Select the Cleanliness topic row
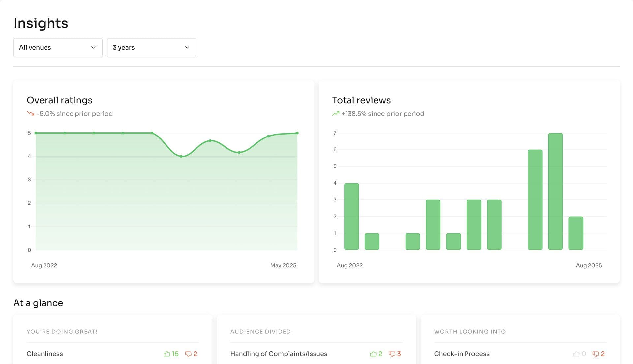The width and height of the screenshot is (633, 364). [x=45, y=354]
